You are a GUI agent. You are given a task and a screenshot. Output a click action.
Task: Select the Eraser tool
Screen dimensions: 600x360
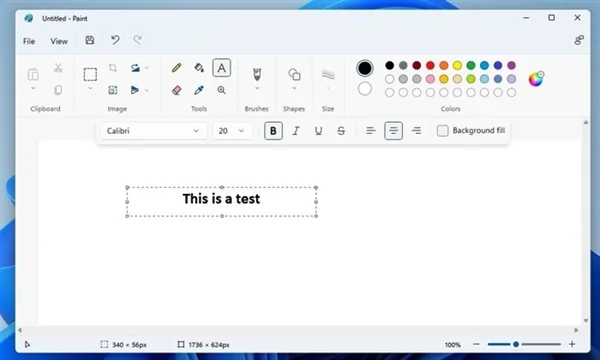tap(176, 90)
